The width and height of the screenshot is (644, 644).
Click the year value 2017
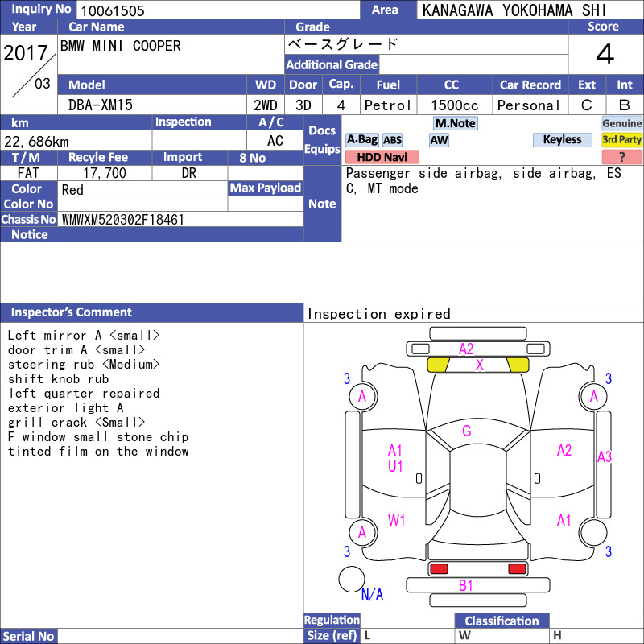[x=26, y=52]
